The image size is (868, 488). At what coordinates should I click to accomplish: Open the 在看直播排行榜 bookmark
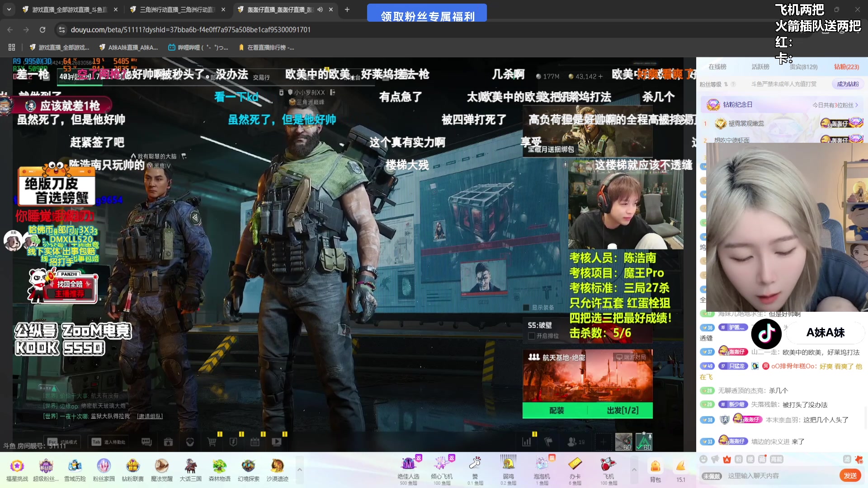click(x=267, y=47)
